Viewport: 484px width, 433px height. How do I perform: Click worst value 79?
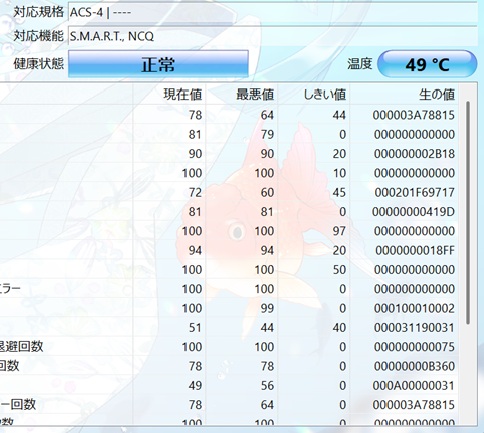coord(267,135)
